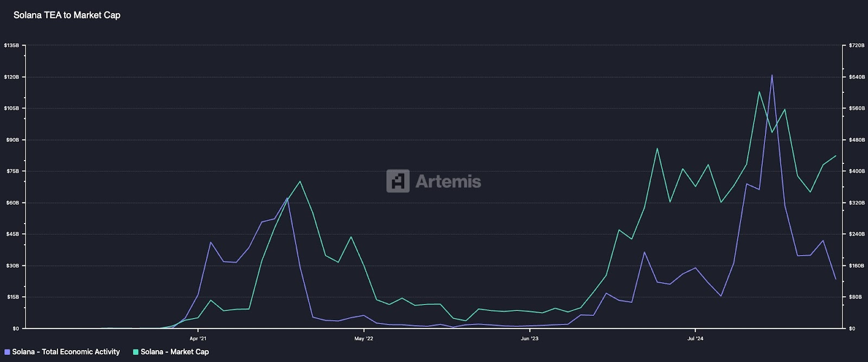The width and height of the screenshot is (868, 362).
Task: Click the Jul '24 date label
Action: [x=695, y=339]
